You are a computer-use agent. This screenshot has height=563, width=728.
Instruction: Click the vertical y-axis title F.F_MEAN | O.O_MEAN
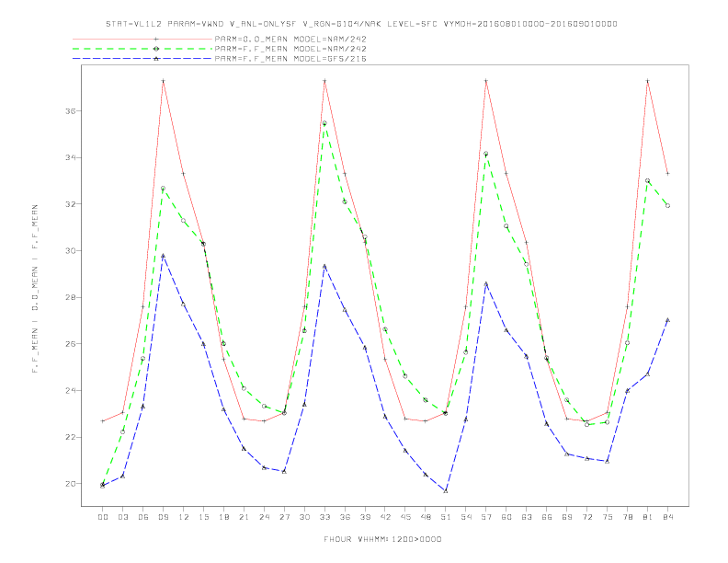35,289
